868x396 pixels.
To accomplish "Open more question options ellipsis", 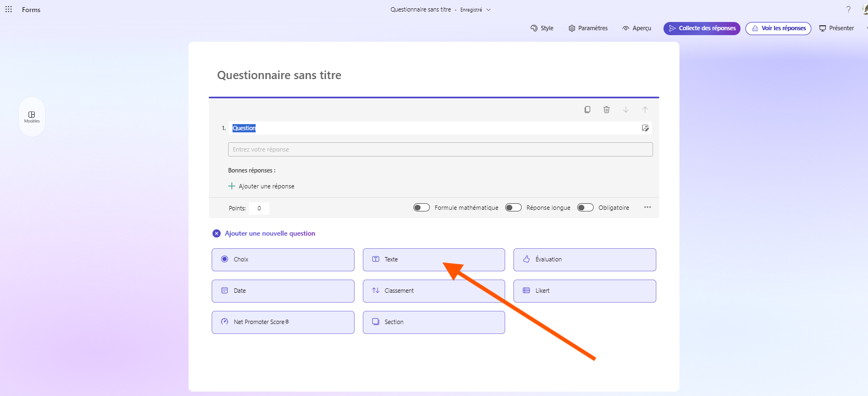I will [648, 208].
